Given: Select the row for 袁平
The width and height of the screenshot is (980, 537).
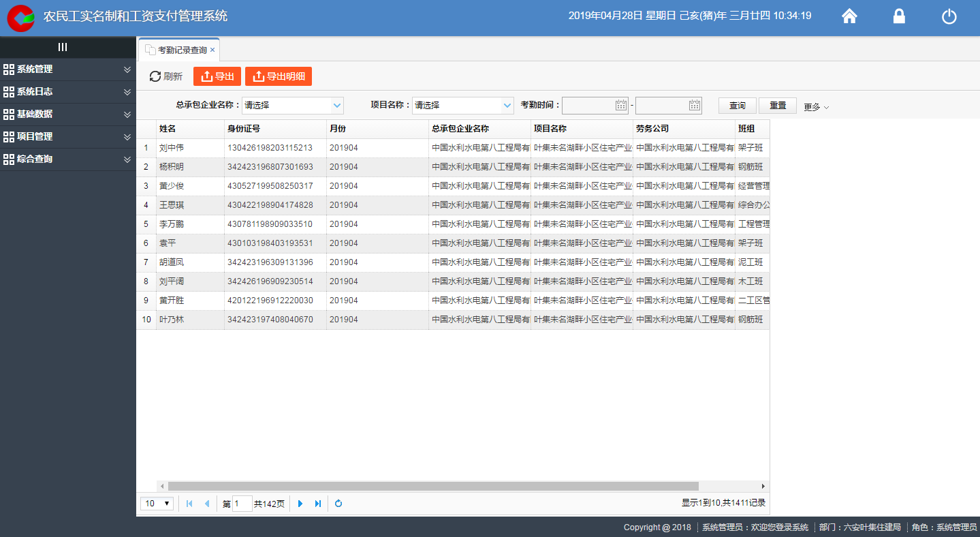Looking at the screenshot, I should click(453, 243).
